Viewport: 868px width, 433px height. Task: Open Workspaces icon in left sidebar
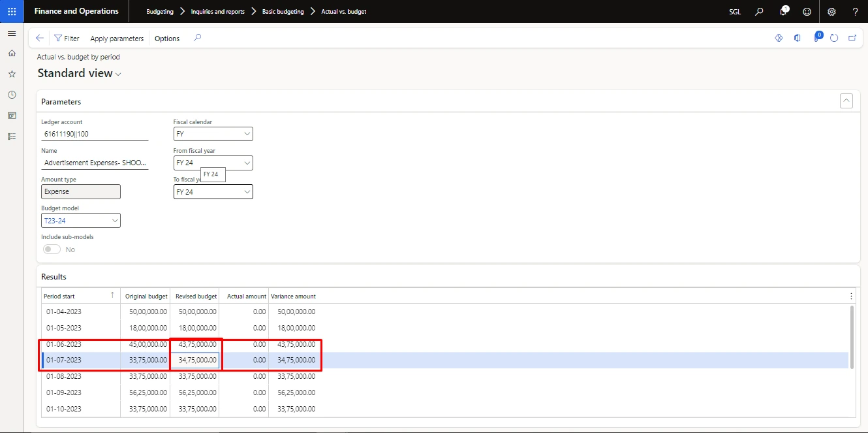tap(12, 116)
